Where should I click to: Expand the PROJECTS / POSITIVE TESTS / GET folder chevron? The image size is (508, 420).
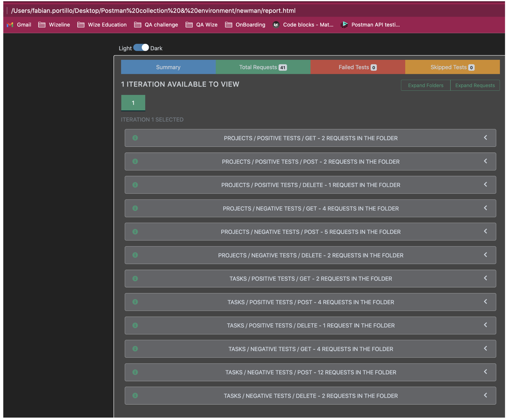pyautogui.click(x=485, y=137)
